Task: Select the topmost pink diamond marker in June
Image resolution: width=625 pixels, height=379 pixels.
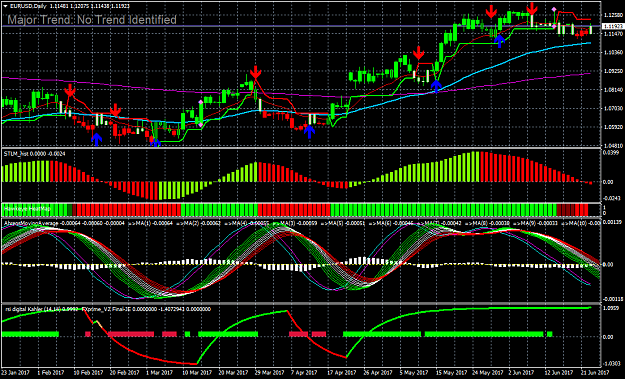Action: (x=554, y=9)
